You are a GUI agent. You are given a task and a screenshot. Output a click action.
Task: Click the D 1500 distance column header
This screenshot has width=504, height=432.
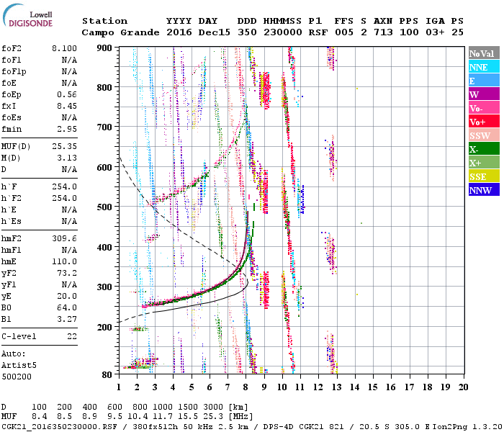click(x=188, y=407)
